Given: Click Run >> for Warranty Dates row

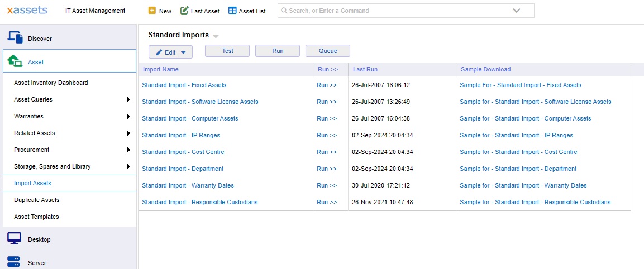Looking at the screenshot, I should (x=327, y=185).
